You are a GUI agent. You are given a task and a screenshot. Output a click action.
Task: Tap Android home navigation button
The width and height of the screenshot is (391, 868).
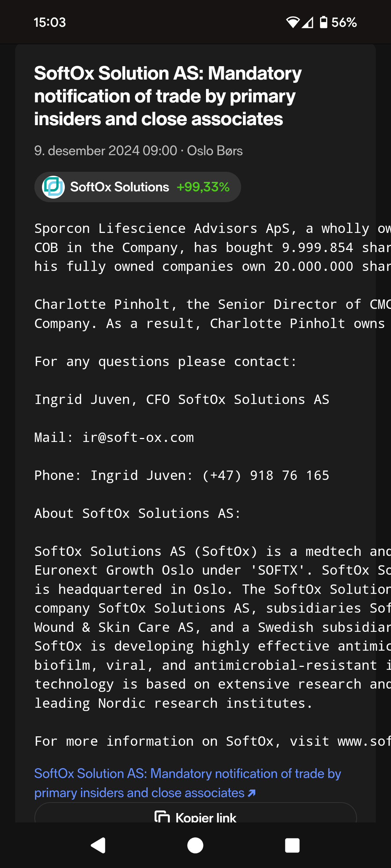tap(195, 846)
